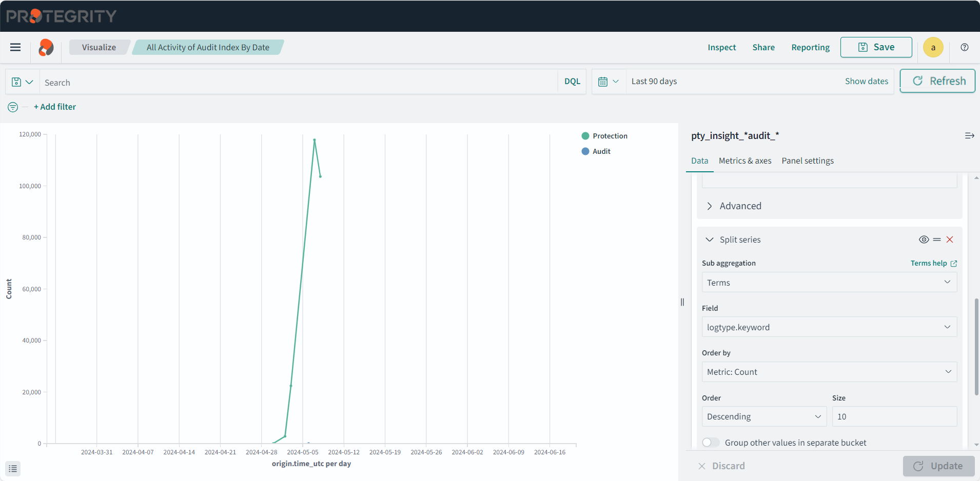
Task: Open the logtype.keyword Field dropdown
Action: tap(829, 327)
